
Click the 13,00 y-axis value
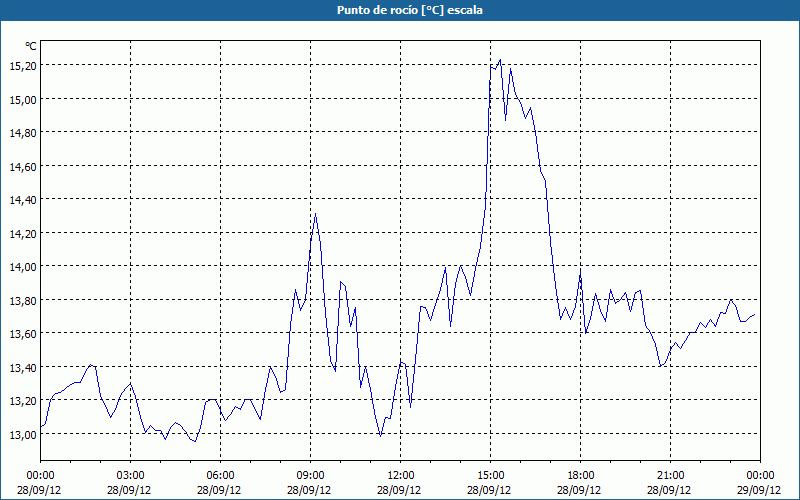tap(23, 434)
